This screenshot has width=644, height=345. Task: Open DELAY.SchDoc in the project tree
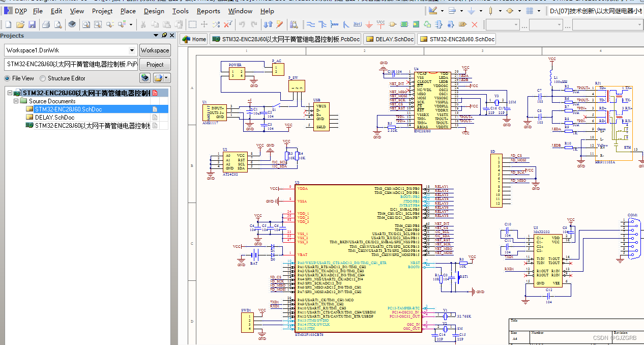tap(54, 118)
